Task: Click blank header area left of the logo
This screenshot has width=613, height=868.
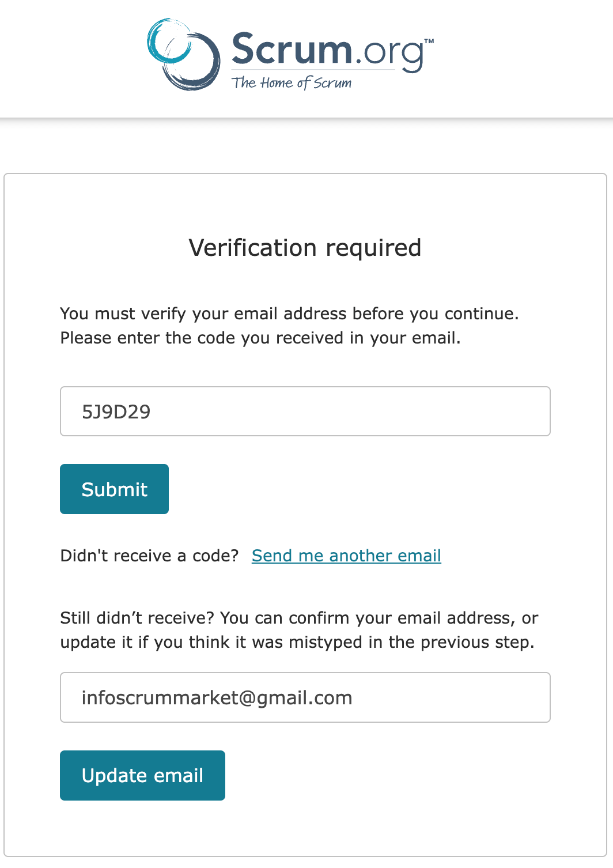Action: pos(69,58)
